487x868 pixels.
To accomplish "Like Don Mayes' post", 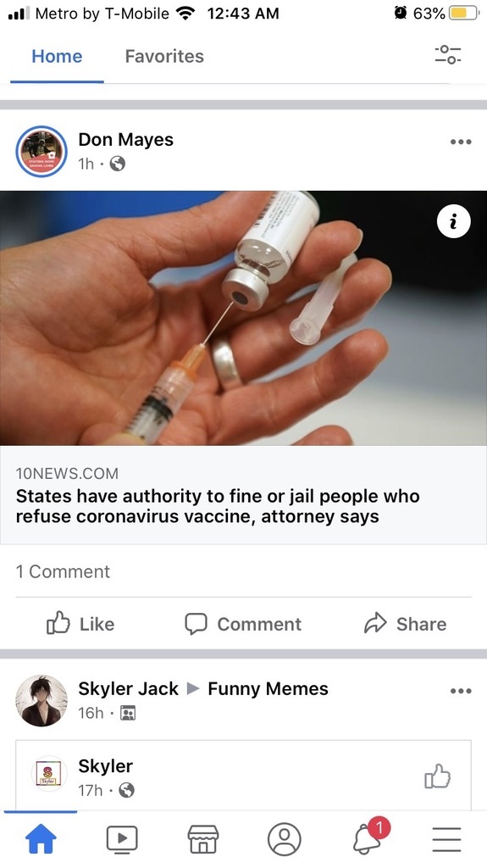I will [x=80, y=624].
